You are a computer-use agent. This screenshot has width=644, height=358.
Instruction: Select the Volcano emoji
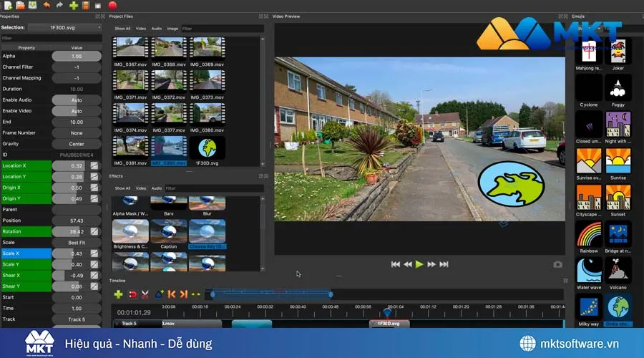coord(618,271)
